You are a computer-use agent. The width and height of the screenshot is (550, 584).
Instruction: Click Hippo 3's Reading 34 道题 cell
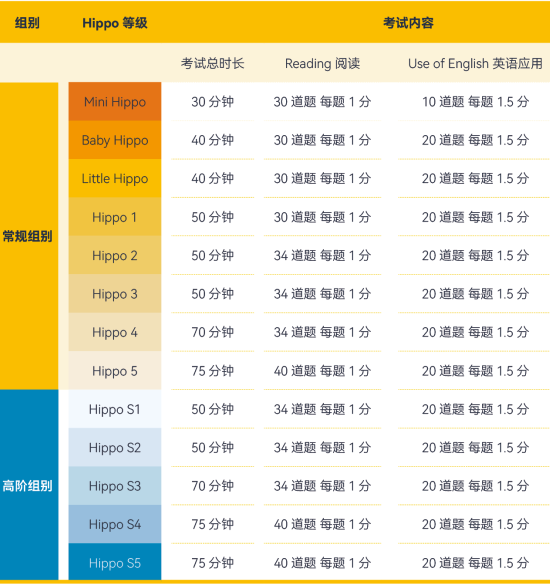[x=322, y=294]
